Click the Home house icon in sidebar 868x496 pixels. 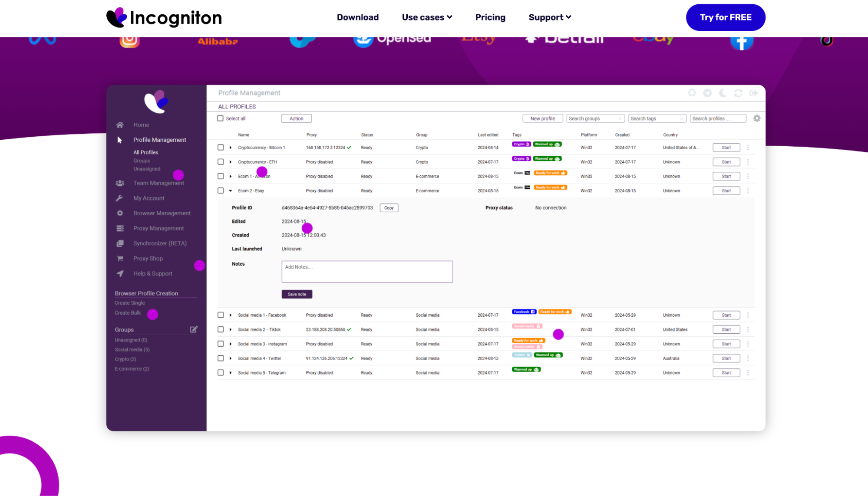click(120, 125)
